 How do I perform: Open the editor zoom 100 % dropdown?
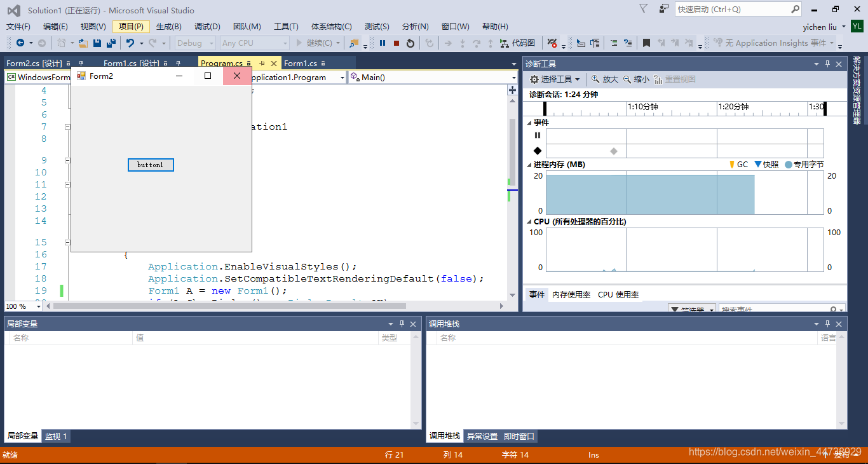tap(24, 306)
